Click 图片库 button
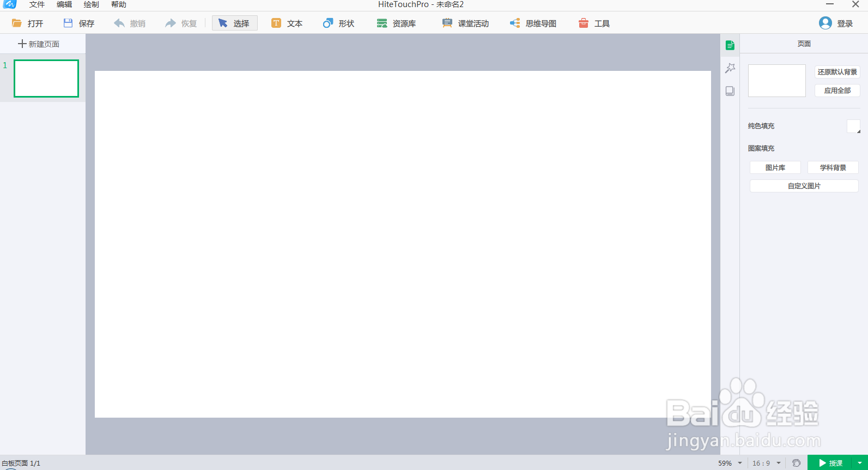This screenshot has width=868, height=470. [775, 167]
